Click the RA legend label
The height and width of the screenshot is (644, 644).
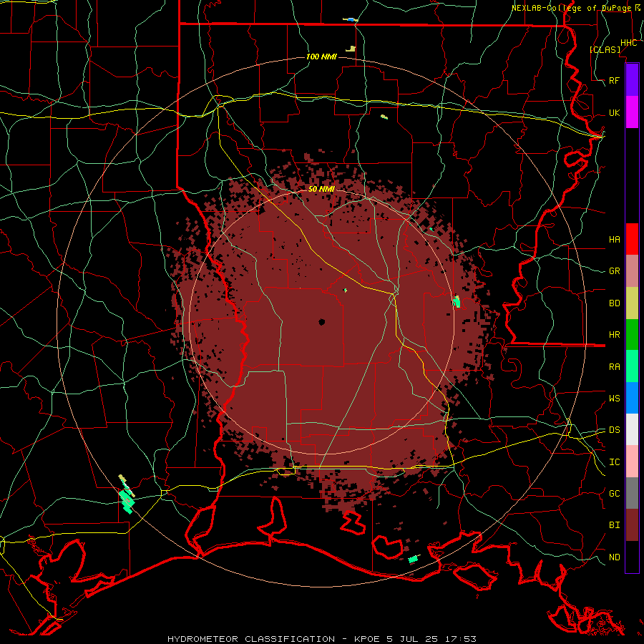pyautogui.click(x=615, y=366)
